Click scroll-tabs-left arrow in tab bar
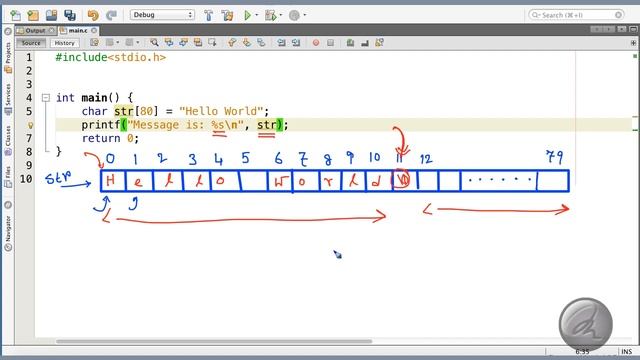The width and height of the screenshot is (640, 360). [x=596, y=29]
